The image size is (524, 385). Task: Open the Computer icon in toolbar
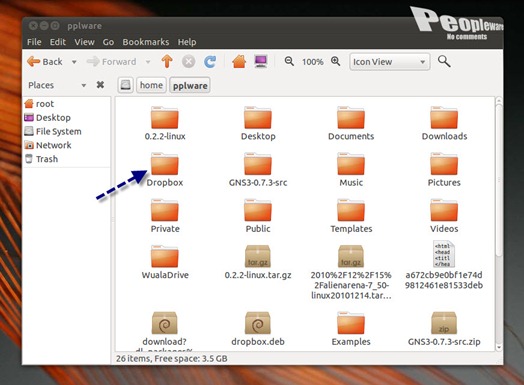tap(261, 61)
